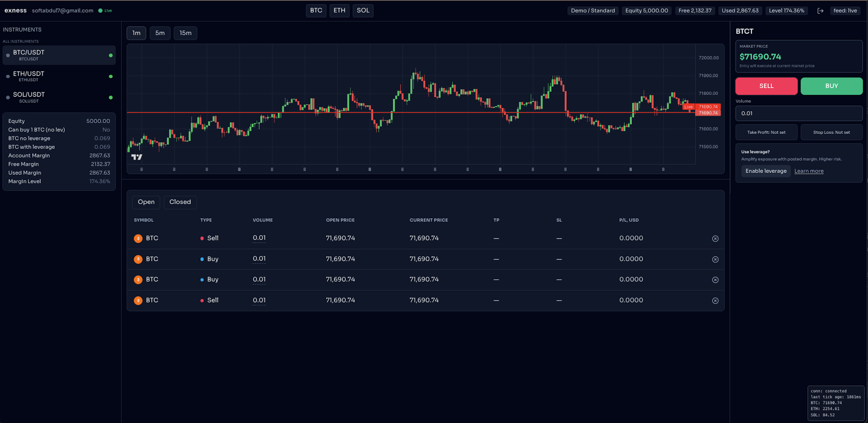Open the Learn more link
The width and height of the screenshot is (868, 423).
(809, 171)
